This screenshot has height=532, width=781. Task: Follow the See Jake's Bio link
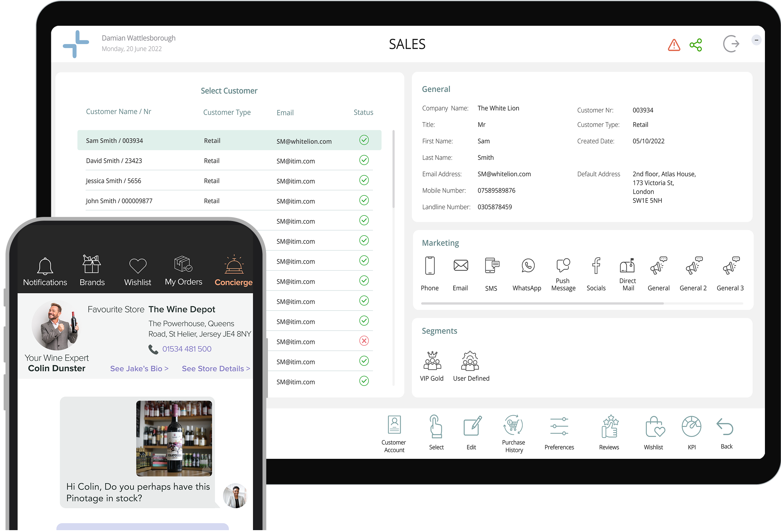tap(139, 368)
